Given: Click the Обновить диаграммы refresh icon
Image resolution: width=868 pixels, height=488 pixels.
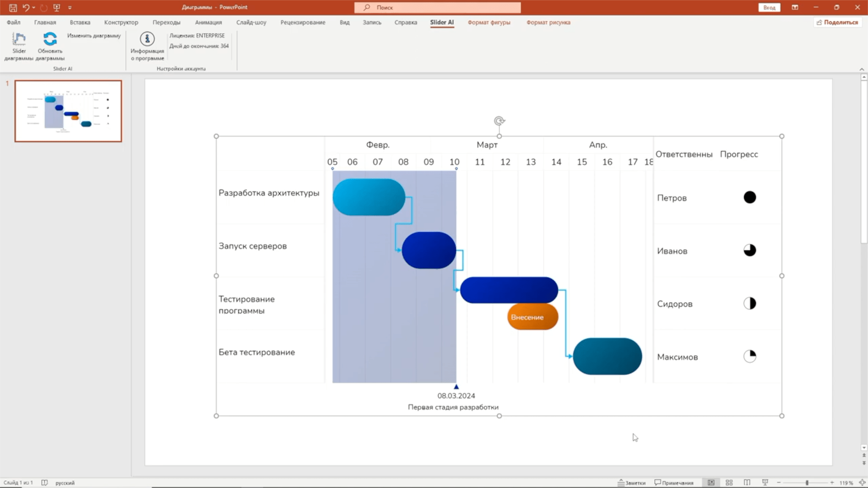Looking at the screenshot, I should (x=50, y=39).
